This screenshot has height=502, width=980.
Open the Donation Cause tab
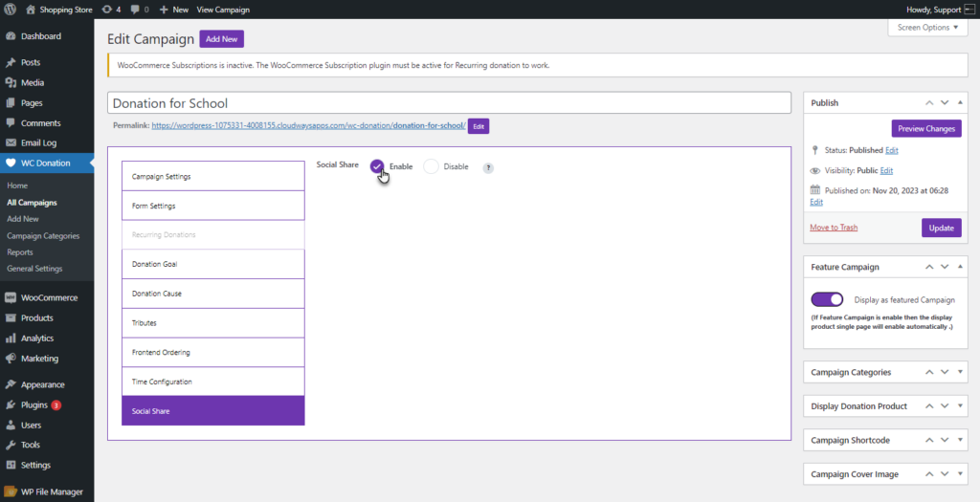point(213,294)
